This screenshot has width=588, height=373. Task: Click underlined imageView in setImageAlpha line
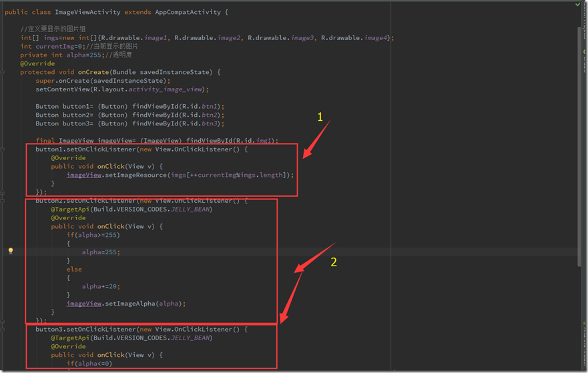84,303
